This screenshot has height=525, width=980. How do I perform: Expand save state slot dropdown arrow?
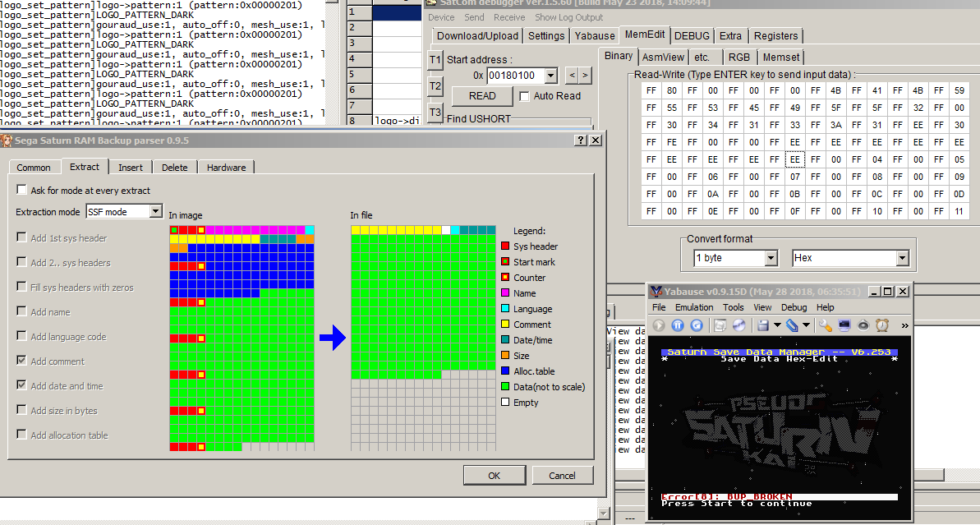(777, 325)
